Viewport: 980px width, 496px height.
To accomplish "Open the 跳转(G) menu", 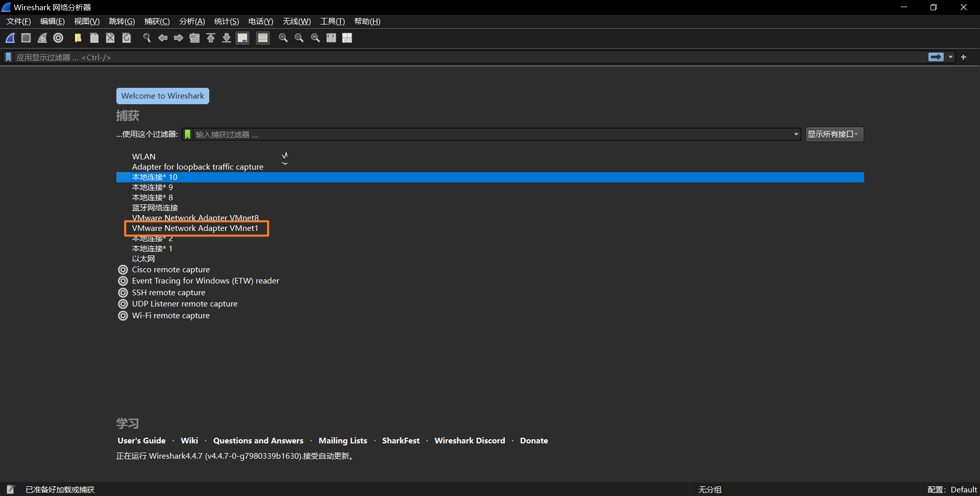I will pyautogui.click(x=122, y=21).
